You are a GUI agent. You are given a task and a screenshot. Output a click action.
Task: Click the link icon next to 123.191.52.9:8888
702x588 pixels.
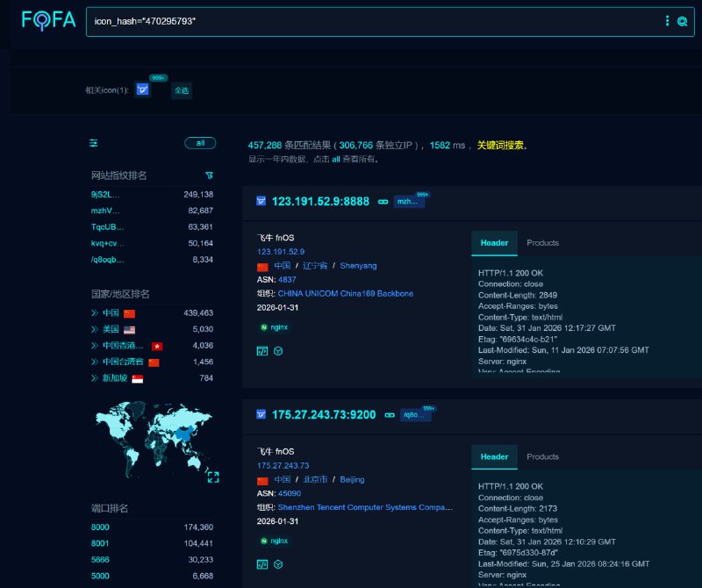pyautogui.click(x=382, y=200)
